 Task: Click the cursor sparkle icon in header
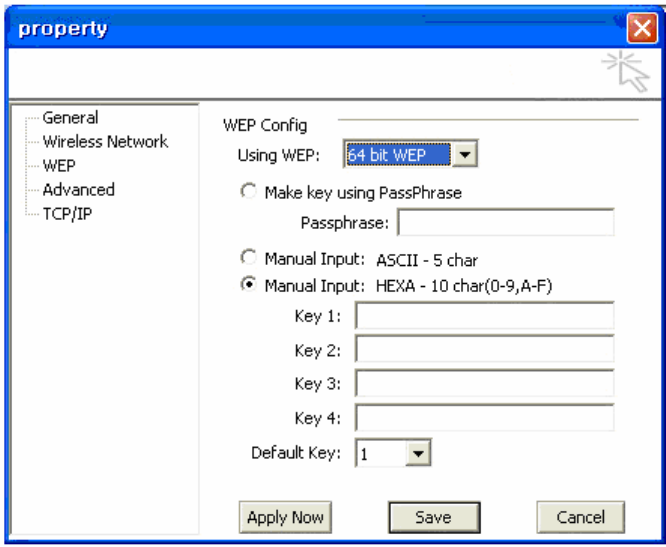[x=626, y=71]
